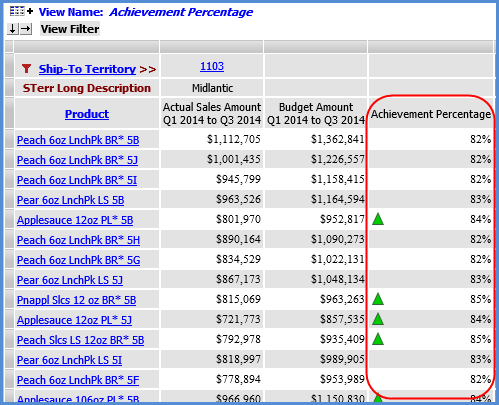The width and height of the screenshot is (499, 405).
Task: Select row handle for Peach 6oz LnchPk BR* 5J
Action: [9, 160]
